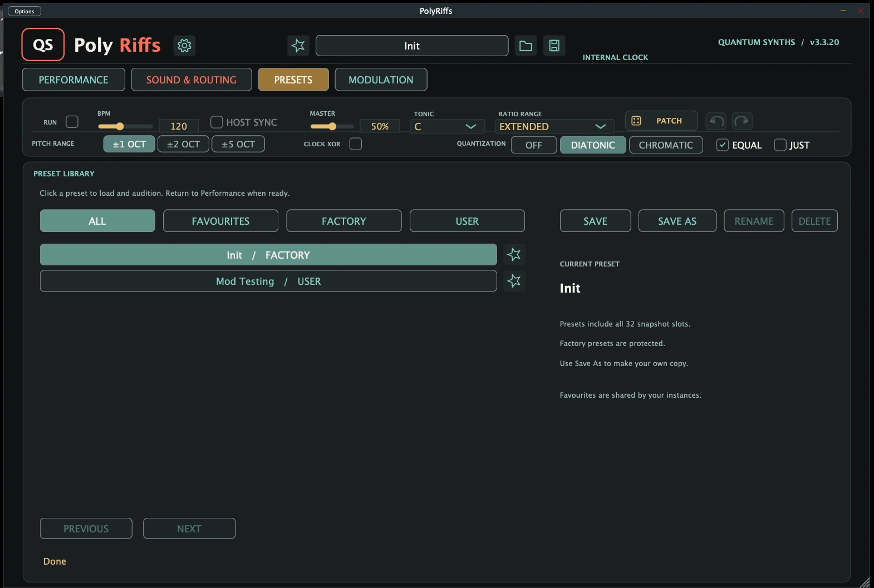Screen dimensions: 874x588
Task: Set quantization to DIATONIC
Action: click(x=593, y=145)
